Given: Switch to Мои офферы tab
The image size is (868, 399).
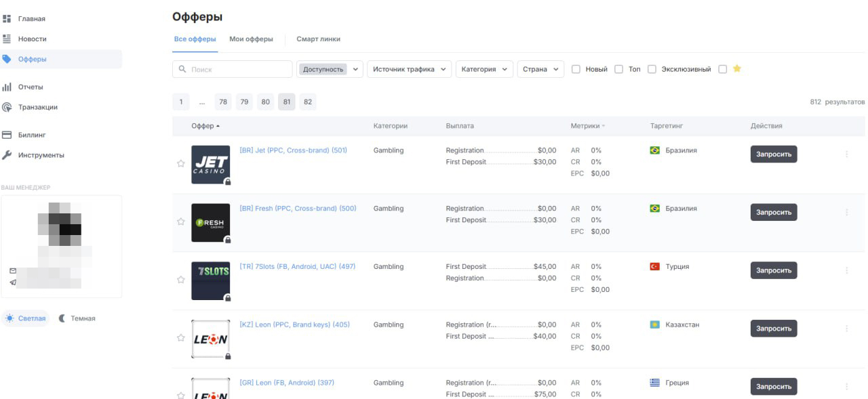Looking at the screenshot, I should point(251,39).
